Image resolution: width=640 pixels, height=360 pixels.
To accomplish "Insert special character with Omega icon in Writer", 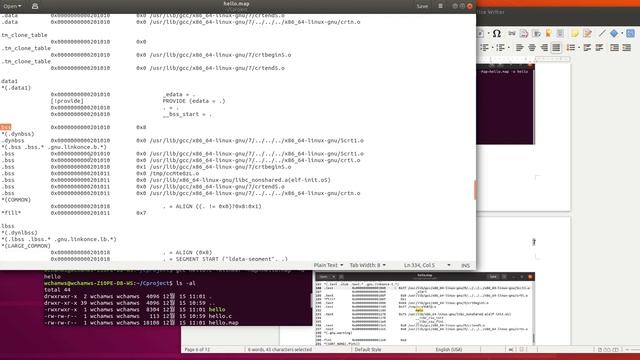I will 496,33.
